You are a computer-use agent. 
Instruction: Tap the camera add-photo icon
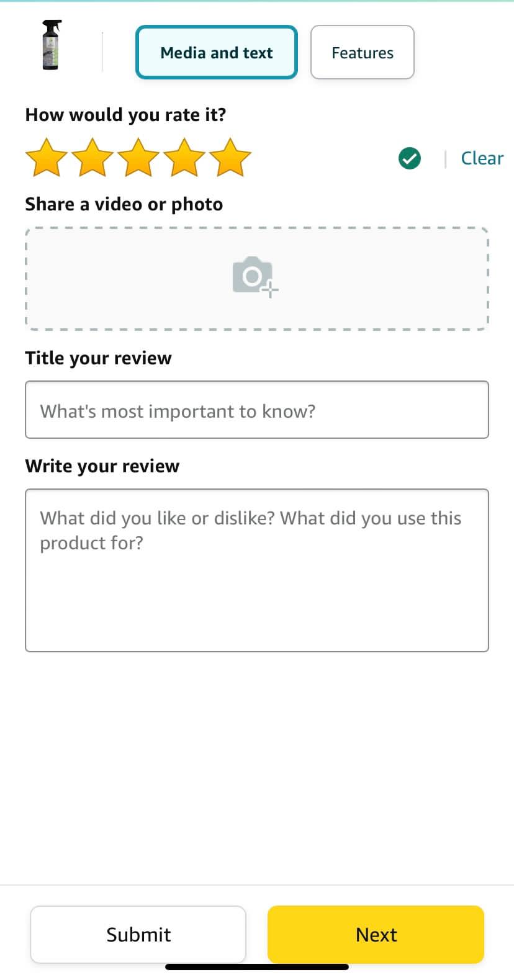pos(255,277)
